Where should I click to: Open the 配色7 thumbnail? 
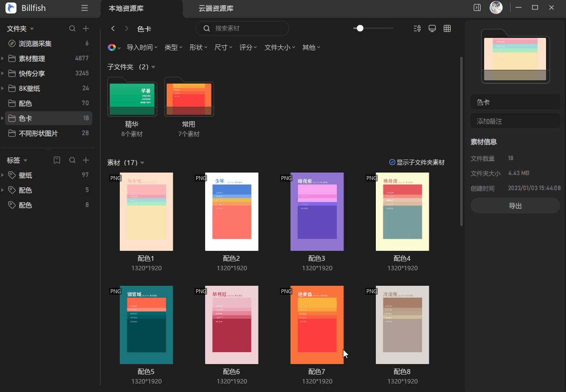point(316,325)
